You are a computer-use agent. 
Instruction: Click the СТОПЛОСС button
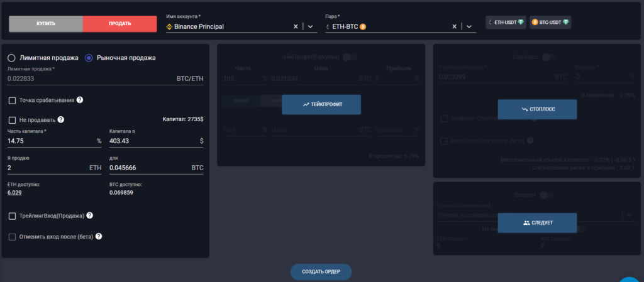click(537, 109)
